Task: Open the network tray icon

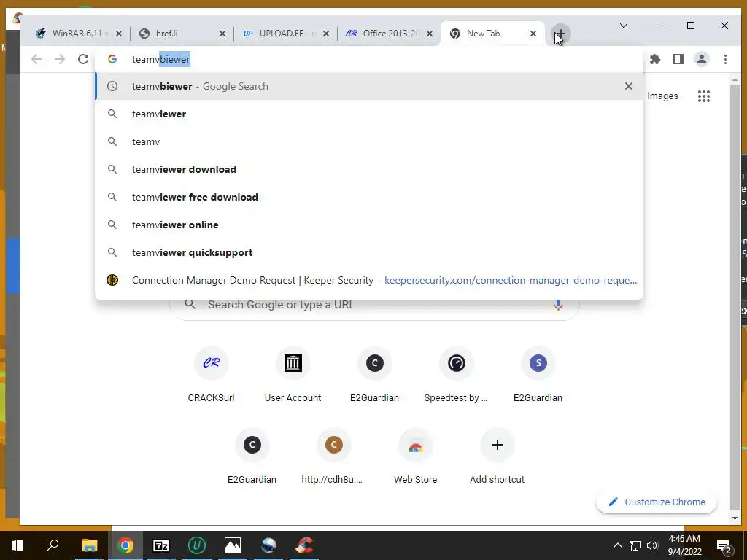Action: tap(635, 545)
